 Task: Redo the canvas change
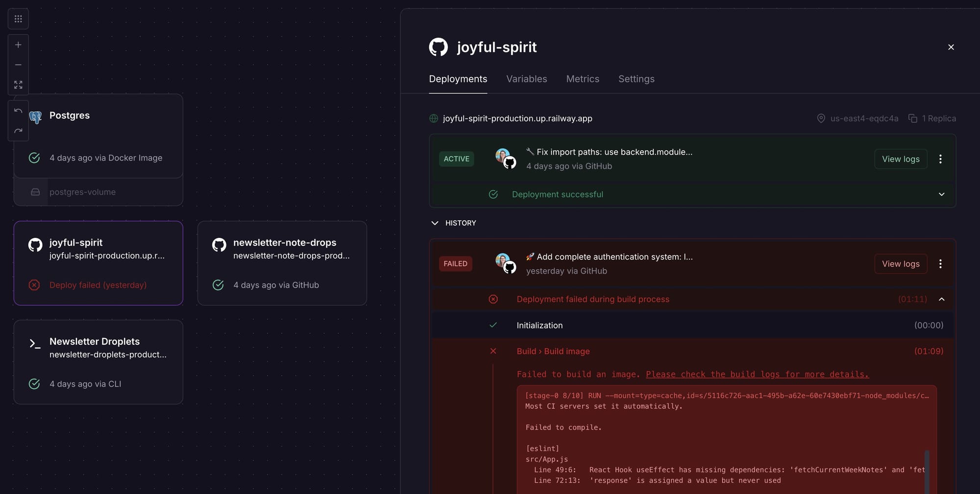pyautogui.click(x=18, y=131)
